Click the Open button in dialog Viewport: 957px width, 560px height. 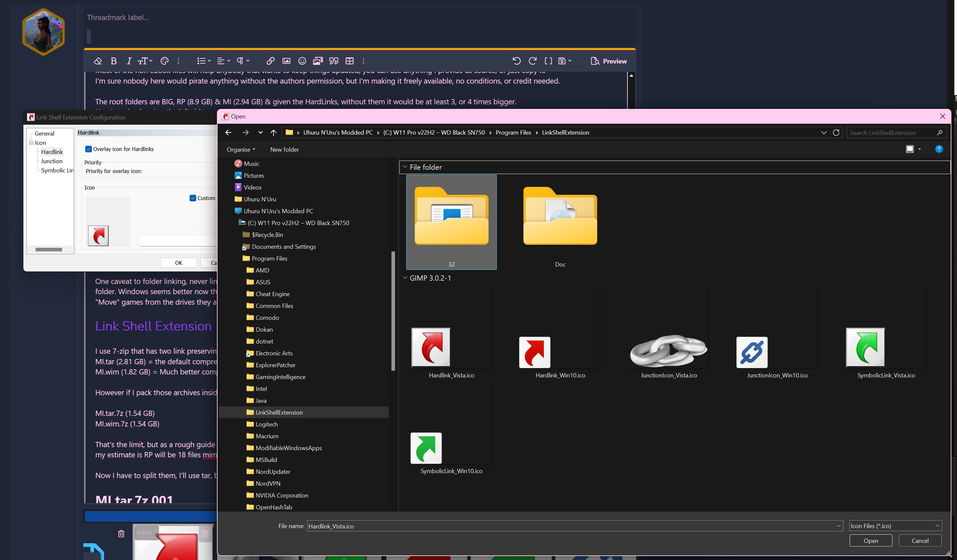[870, 541]
